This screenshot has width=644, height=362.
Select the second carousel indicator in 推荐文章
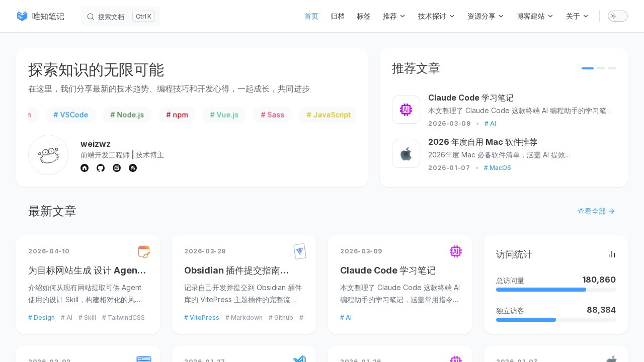[601, 68]
